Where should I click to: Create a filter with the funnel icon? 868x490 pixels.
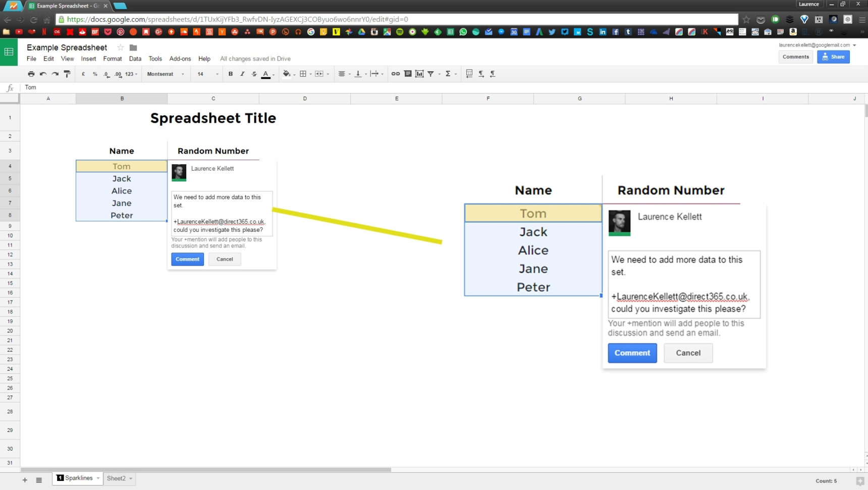tap(430, 74)
